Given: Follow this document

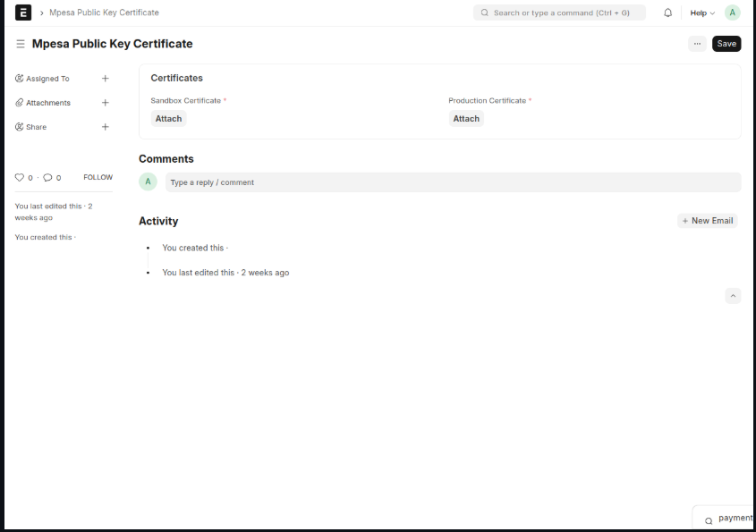Looking at the screenshot, I should pyautogui.click(x=98, y=177).
